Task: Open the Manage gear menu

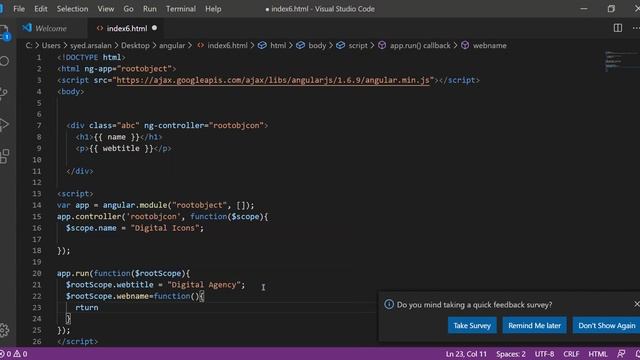Action: click(4, 330)
